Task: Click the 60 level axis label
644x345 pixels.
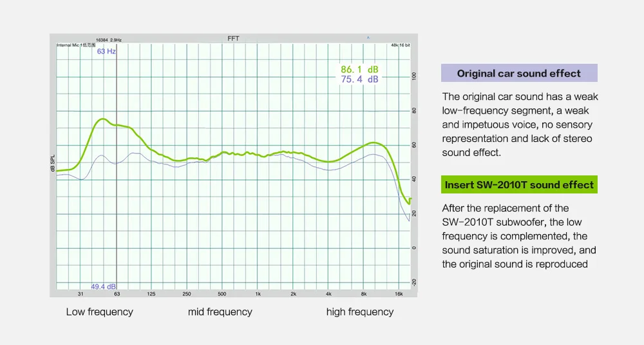Action: click(414, 145)
